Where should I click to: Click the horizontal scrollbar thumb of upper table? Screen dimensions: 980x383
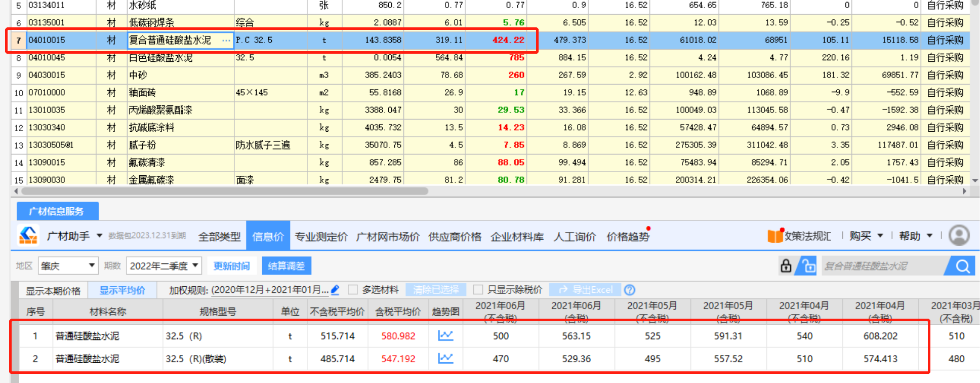coord(225,191)
